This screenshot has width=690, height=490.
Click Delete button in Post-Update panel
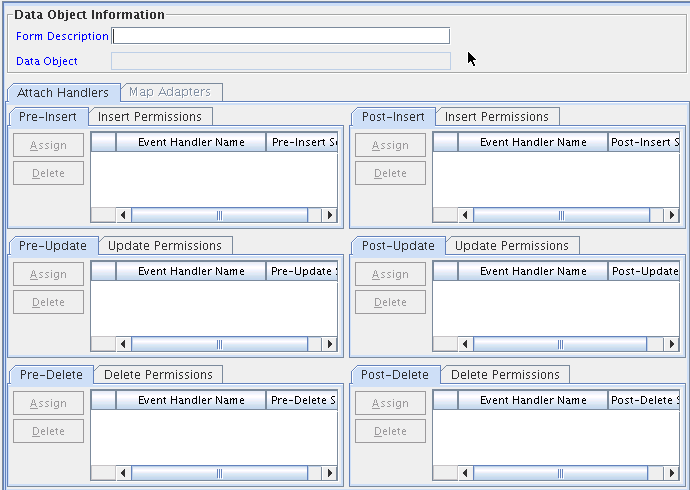tap(390, 302)
